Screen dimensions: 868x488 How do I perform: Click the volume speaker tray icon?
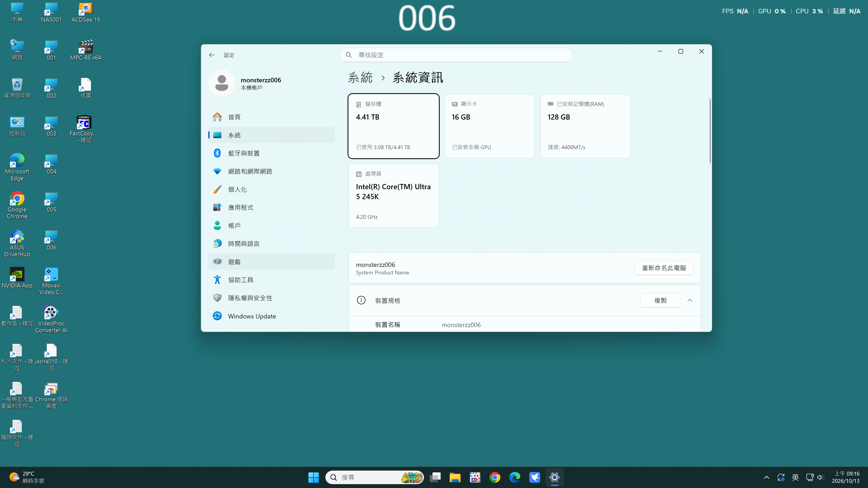point(820,477)
